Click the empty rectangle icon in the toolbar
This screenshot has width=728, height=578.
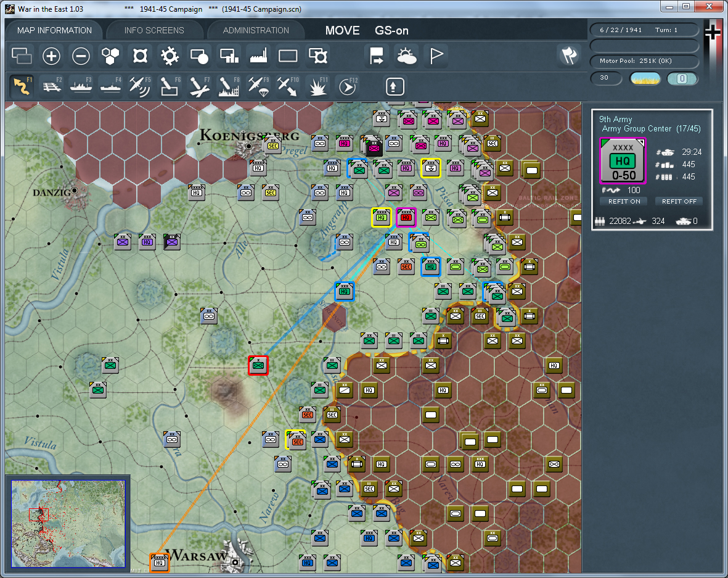point(288,56)
